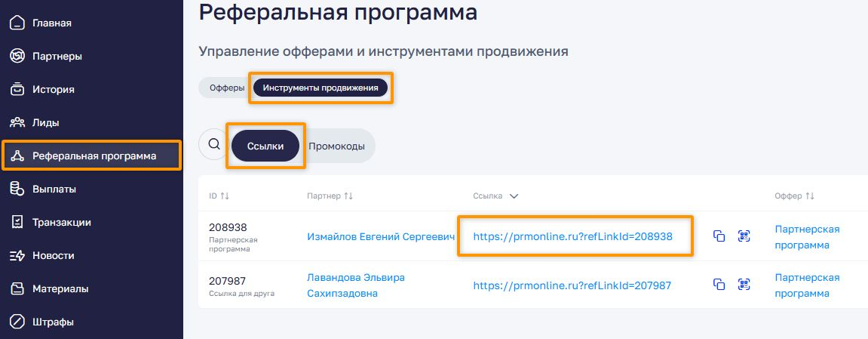Screen dimensions: 868x339
Task: Open partner Измайлов Евгений Сергеевич
Action: (x=381, y=236)
